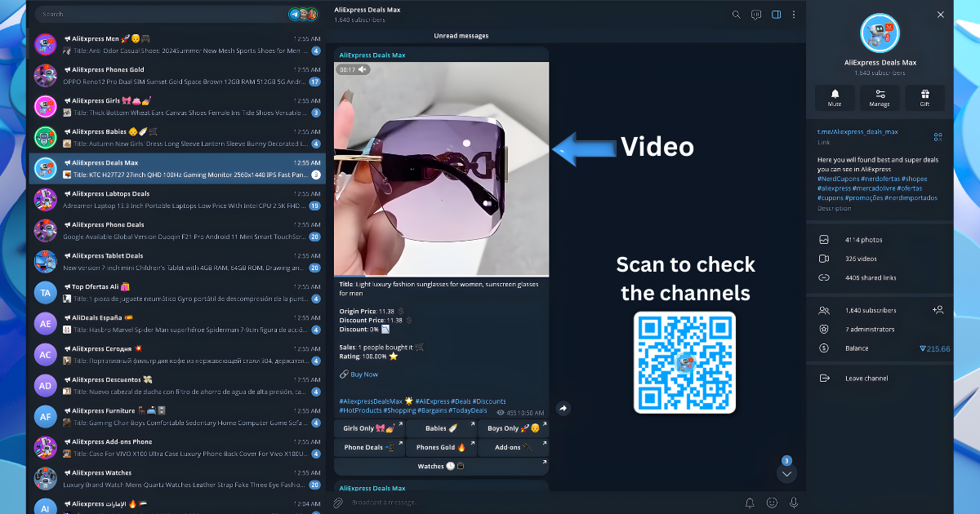
Task: Show the channel QR code icon
Action: [x=938, y=136]
